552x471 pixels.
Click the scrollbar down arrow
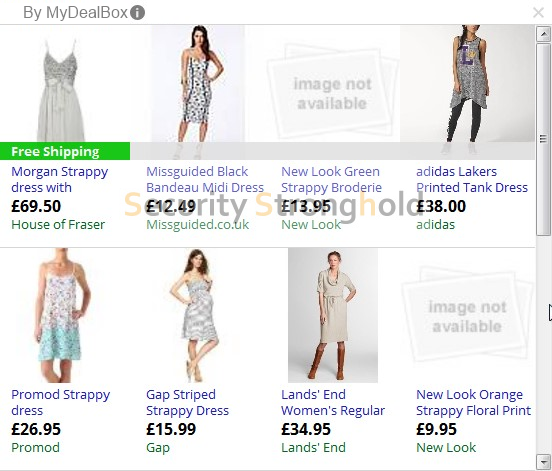point(544,461)
